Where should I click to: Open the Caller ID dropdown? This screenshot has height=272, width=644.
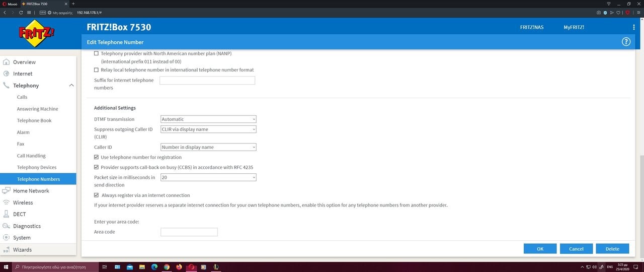pos(208,147)
